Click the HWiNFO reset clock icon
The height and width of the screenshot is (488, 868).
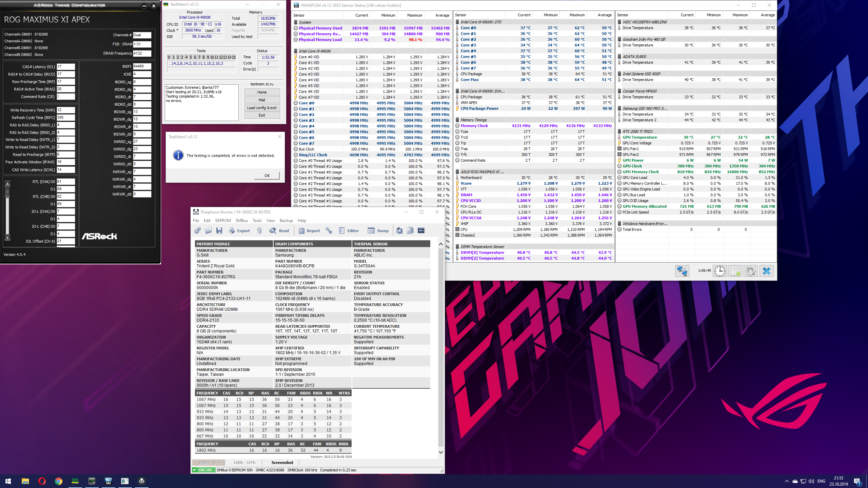(719, 271)
